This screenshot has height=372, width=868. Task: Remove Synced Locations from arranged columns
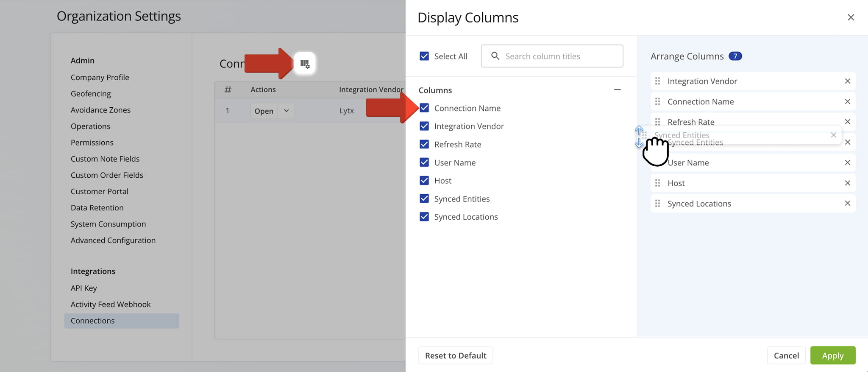pyautogui.click(x=847, y=204)
